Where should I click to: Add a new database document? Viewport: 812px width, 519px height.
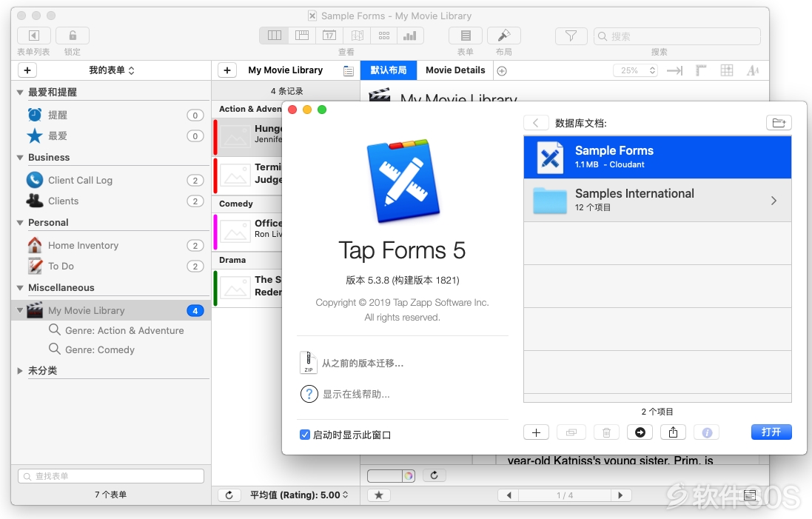coord(537,432)
